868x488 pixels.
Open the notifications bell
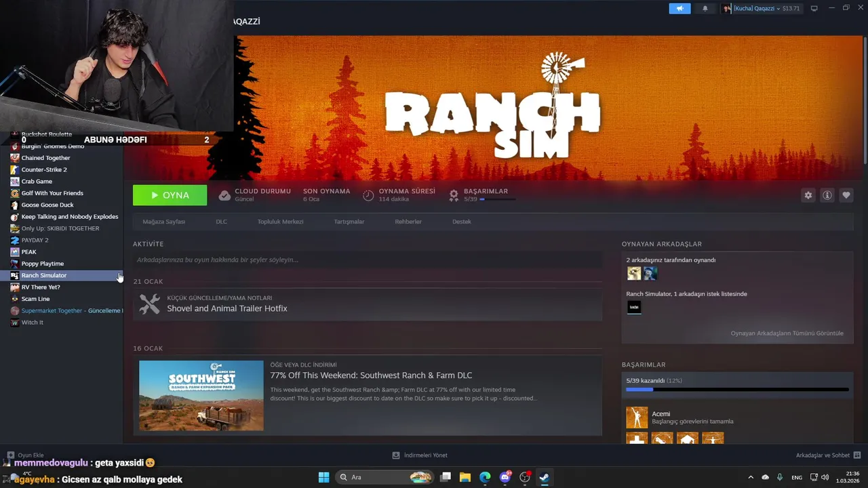click(705, 8)
